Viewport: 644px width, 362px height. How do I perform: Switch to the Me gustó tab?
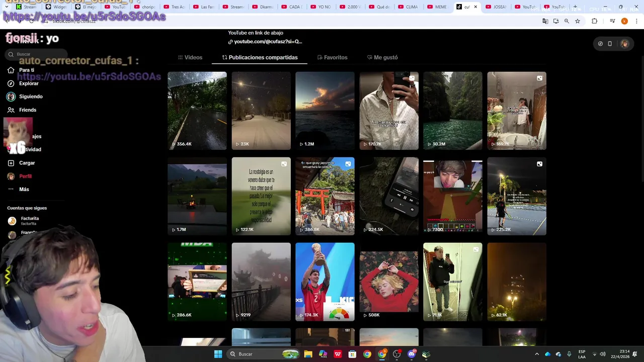(x=382, y=57)
